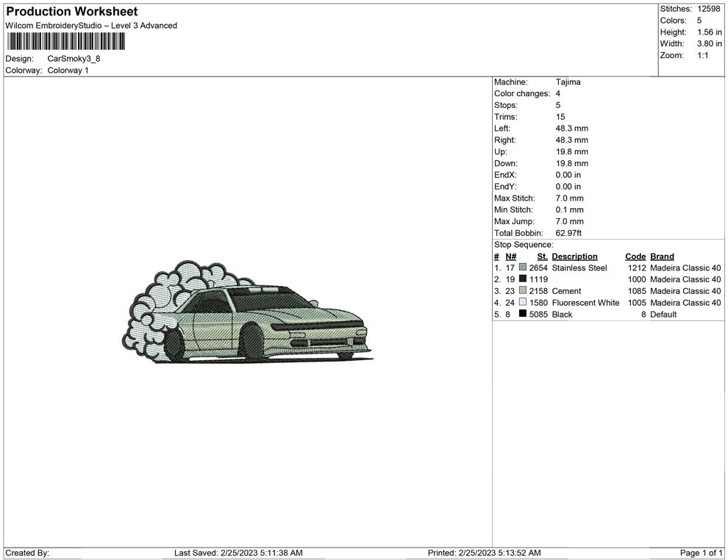Click the Width value 3.80 in
Viewport: 728px width, 560px height.
point(710,43)
